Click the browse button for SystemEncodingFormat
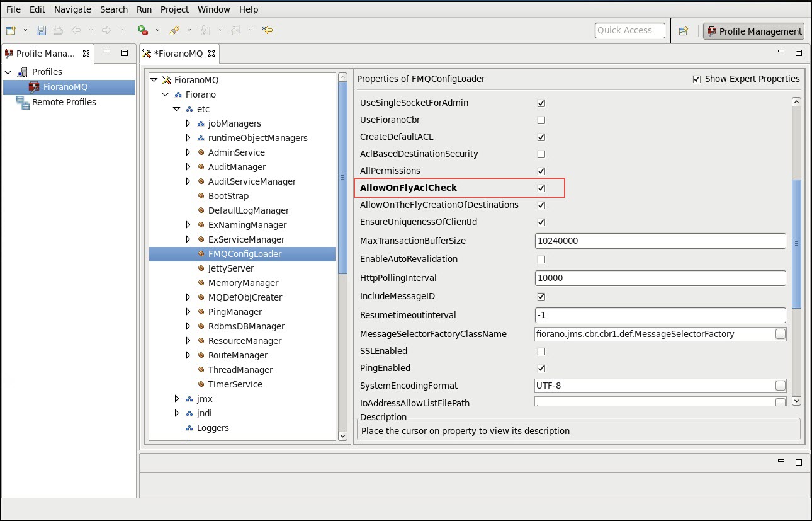The height and width of the screenshot is (521, 812). coord(781,386)
